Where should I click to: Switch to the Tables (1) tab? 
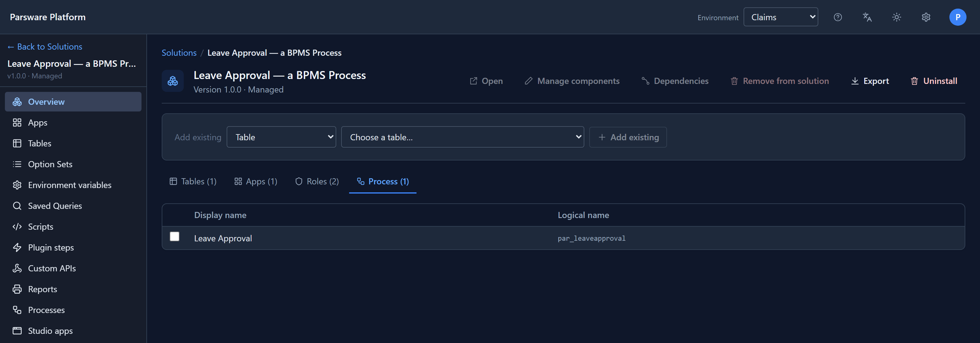pyautogui.click(x=193, y=181)
